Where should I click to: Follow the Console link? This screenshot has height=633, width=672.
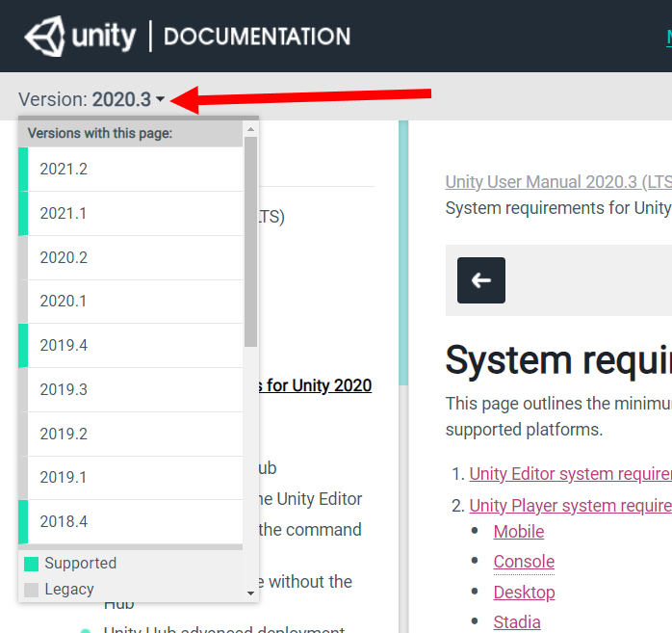pyautogui.click(x=524, y=562)
